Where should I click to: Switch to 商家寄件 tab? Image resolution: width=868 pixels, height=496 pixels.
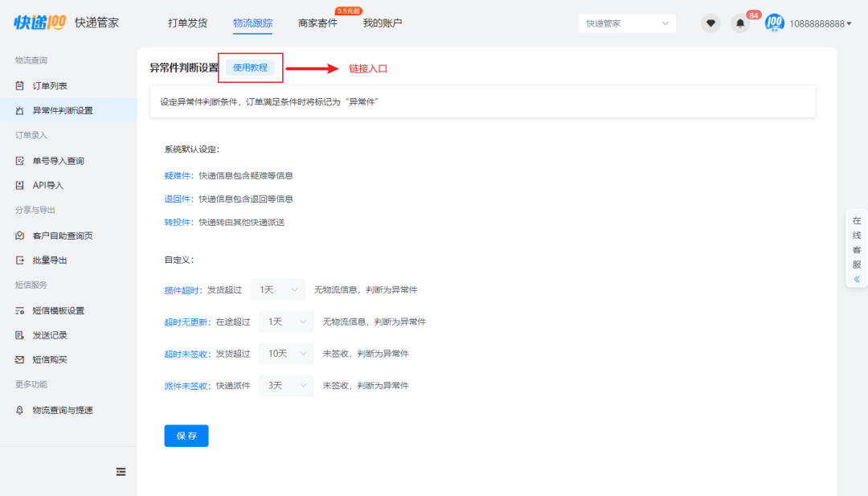coord(317,23)
